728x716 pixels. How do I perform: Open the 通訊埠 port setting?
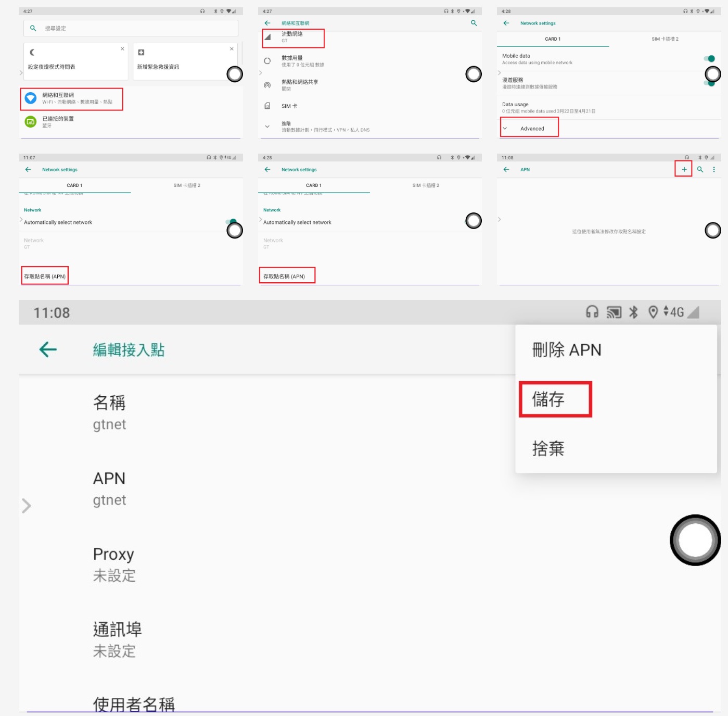click(117, 640)
